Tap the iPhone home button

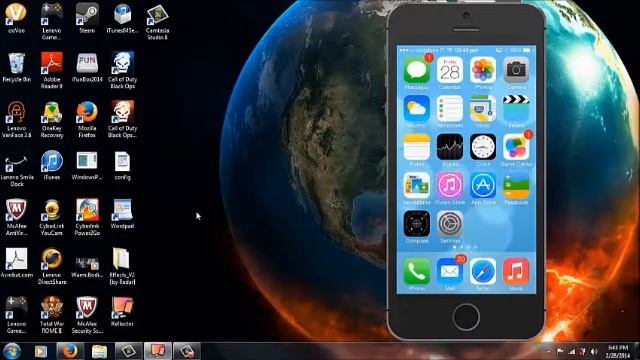(x=466, y=317)
